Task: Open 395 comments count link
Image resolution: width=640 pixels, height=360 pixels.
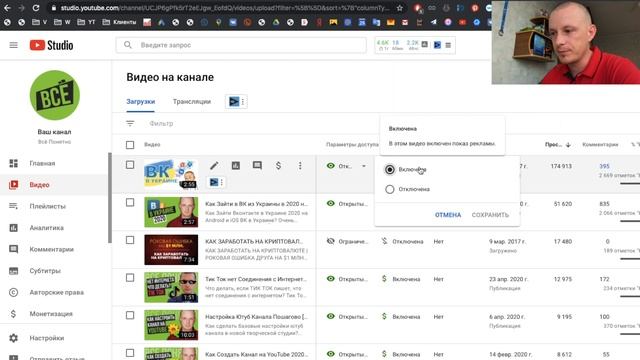Action: (604, 166)
